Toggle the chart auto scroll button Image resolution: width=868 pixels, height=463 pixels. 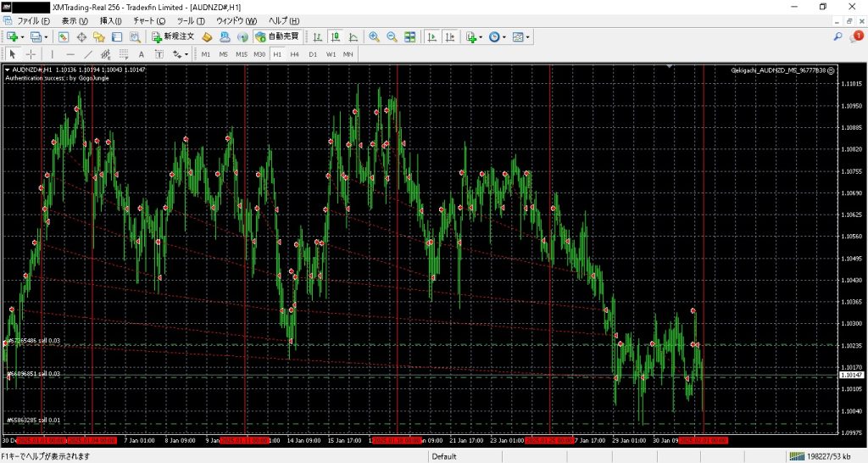(x=431, y=37)
